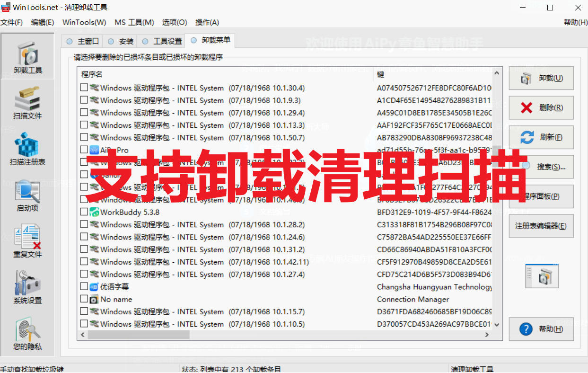Tick the No name checkbox
588x373 pixels.
pos(84,299)
